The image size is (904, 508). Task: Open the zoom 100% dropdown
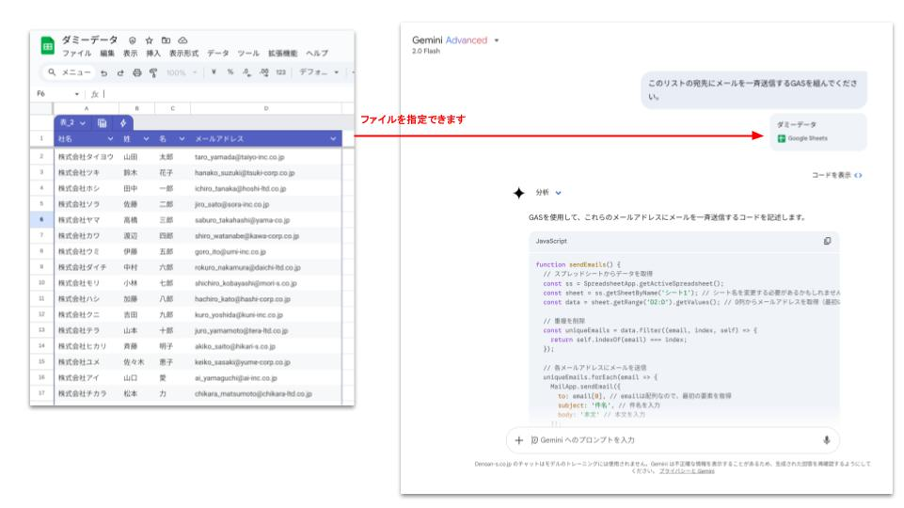pyautogui.click(x=182, y=73)
